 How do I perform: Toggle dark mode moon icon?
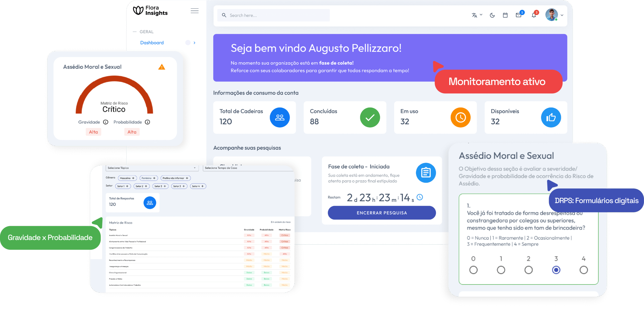tap(492, 15)
